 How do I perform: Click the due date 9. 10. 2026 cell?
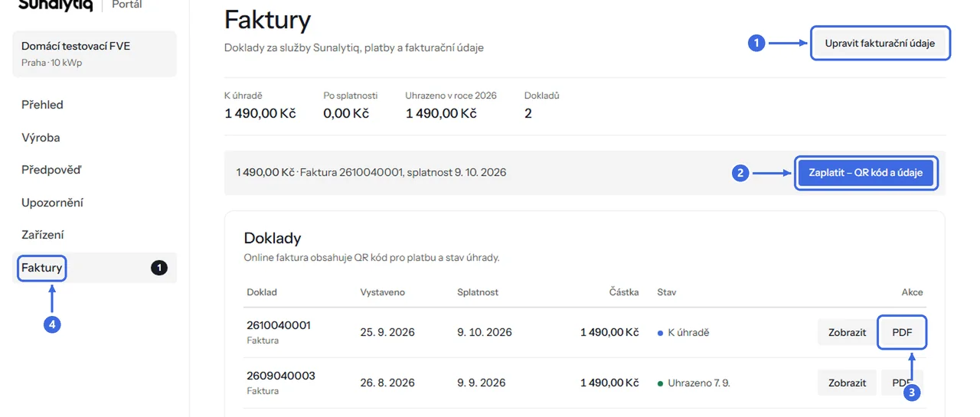coord(485,332)
